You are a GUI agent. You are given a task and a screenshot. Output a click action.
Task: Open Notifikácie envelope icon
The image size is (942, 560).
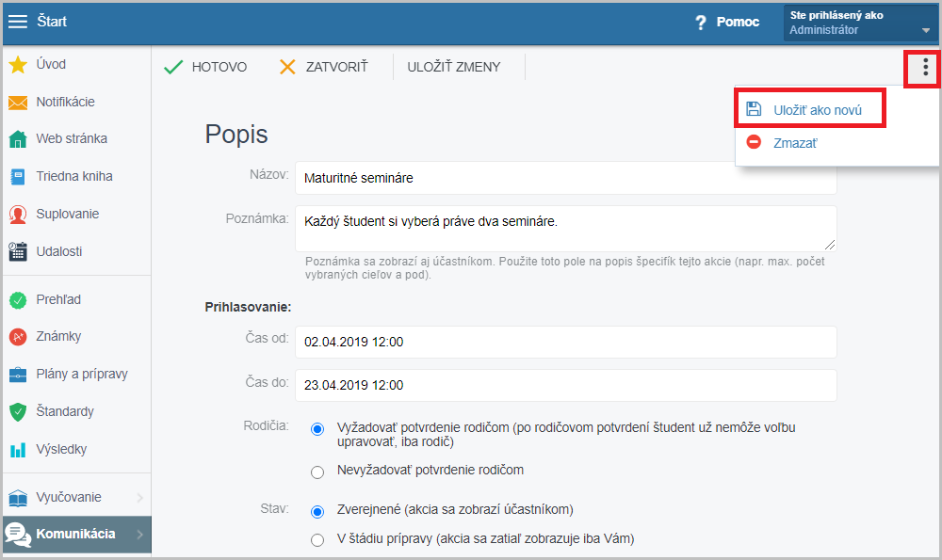coord(18,103)
